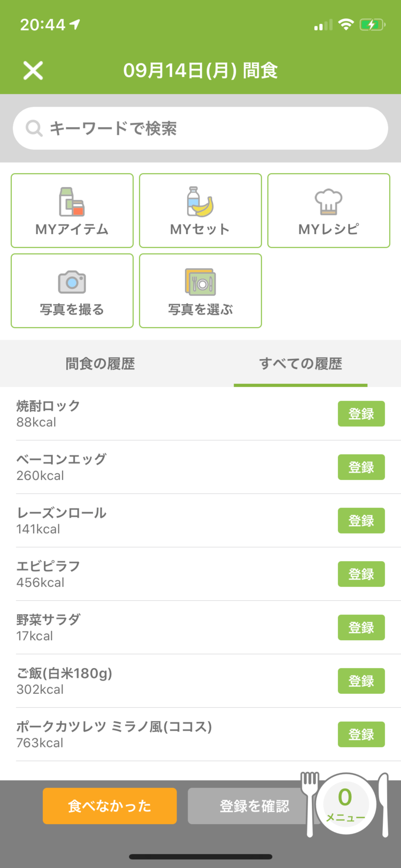
Task: Tap the magnifying glass search icon
Action: coord(34,128)
